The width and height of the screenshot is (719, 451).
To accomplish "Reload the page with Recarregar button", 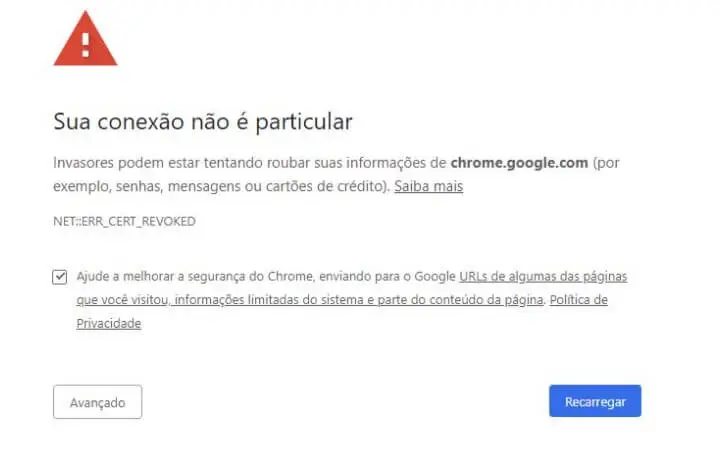I will 595,402.
